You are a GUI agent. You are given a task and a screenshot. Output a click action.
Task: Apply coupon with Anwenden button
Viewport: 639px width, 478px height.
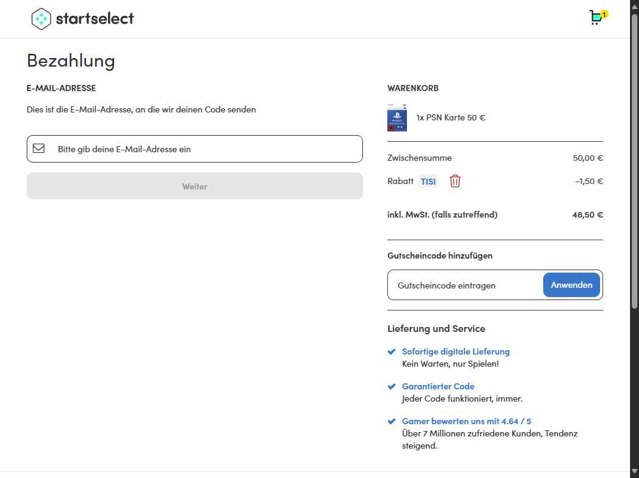point(571,285)
